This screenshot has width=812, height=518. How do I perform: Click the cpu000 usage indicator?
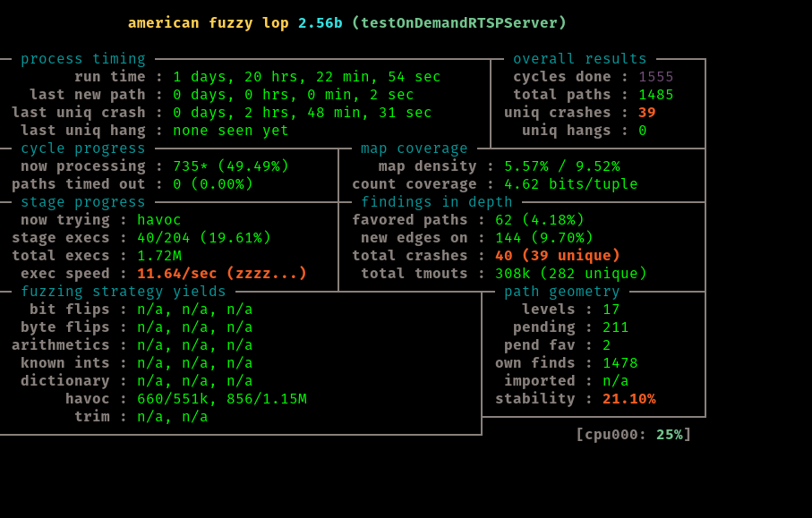tap(633, 435)
